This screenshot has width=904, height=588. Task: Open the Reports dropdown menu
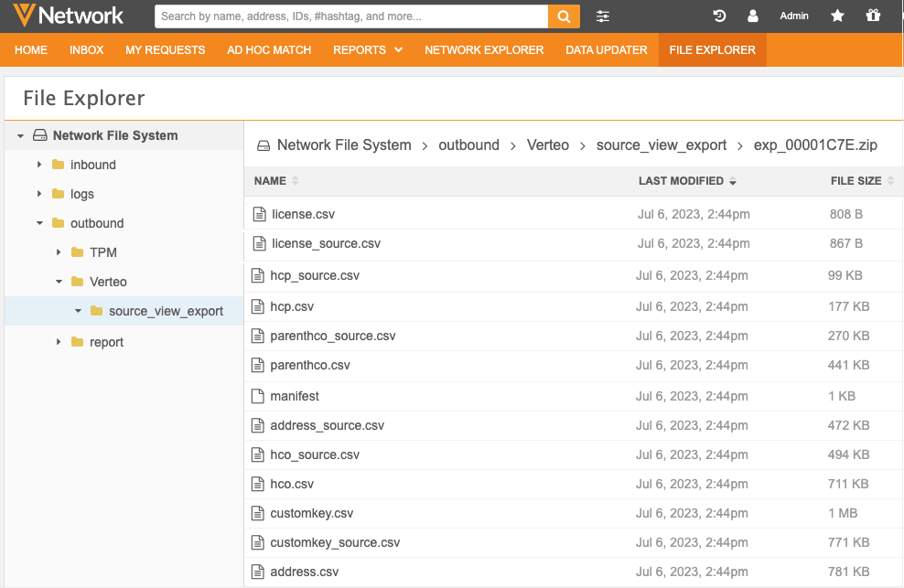(x=368, y=50)
